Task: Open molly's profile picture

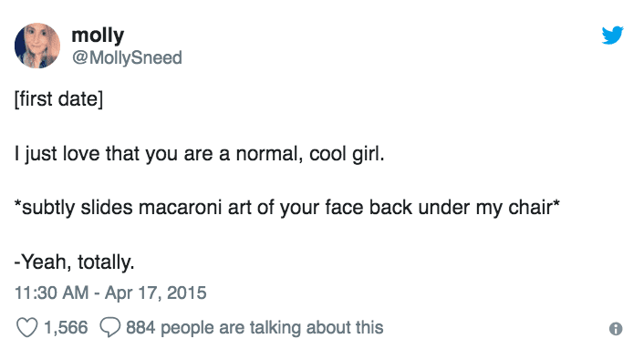Action: point(37,46)
